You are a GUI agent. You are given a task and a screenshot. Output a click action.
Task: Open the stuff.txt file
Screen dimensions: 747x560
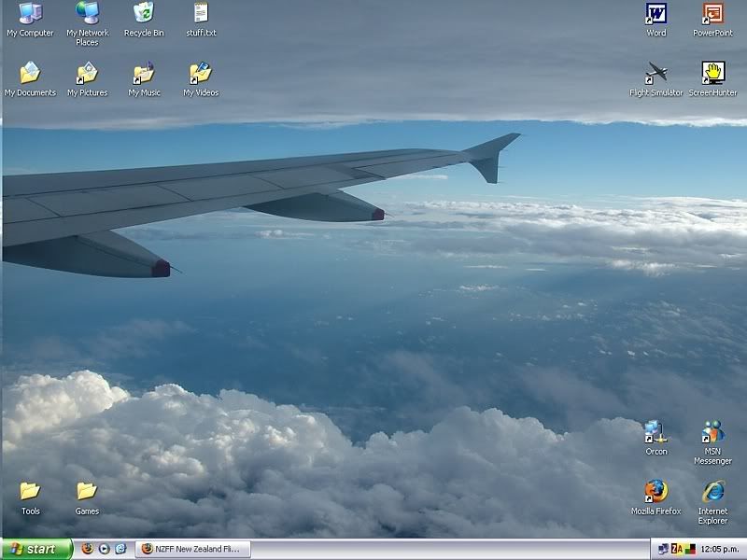(201, 14)
